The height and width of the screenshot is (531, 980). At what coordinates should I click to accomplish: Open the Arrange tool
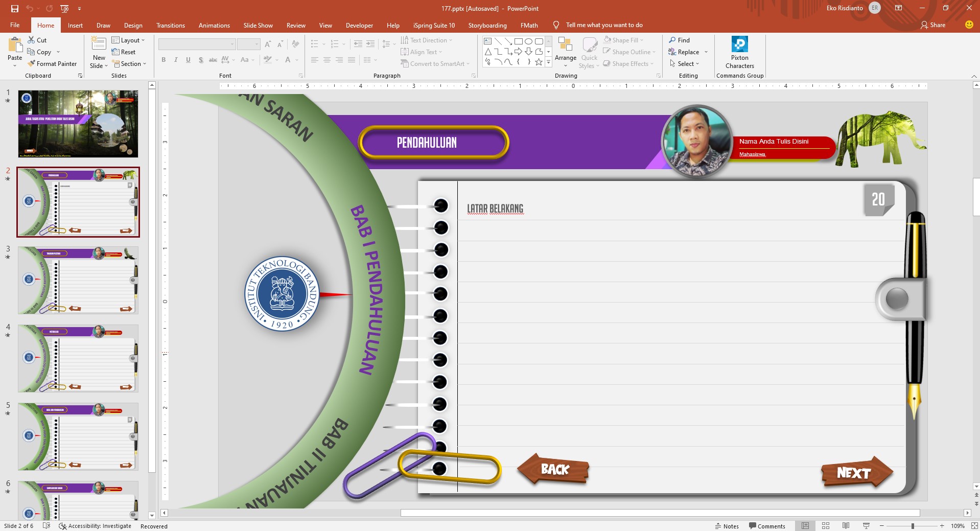[566, 52]
